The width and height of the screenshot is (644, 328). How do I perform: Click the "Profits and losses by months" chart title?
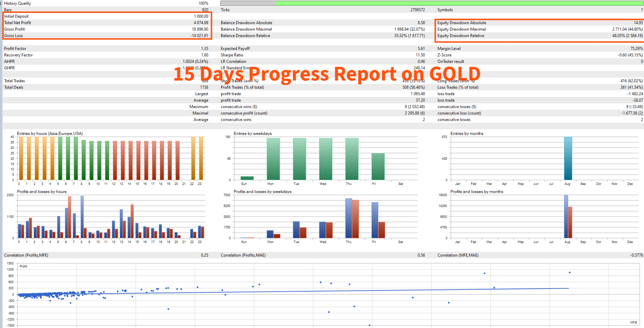[477, 192]
